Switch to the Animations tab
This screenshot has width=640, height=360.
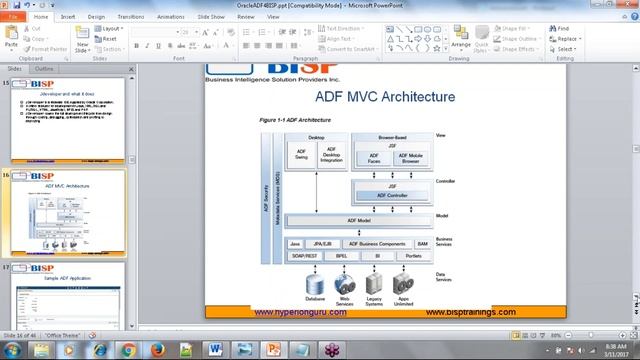(x=171, y=17)
